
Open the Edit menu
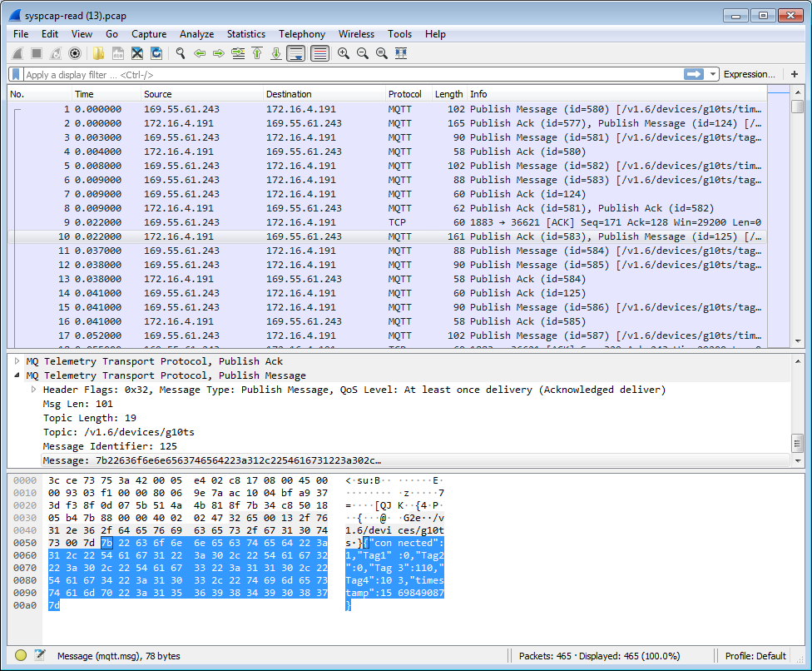50,34
